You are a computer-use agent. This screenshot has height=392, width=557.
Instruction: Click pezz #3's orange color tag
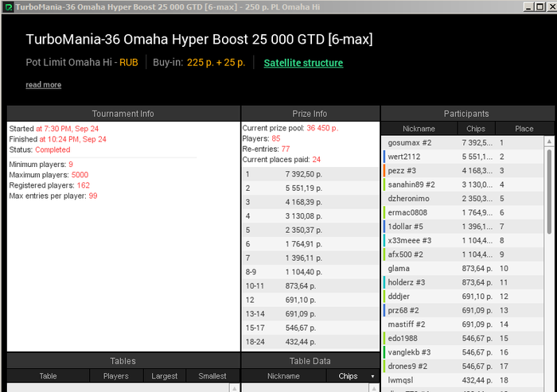pyautogui.click(x=384, y=171)
